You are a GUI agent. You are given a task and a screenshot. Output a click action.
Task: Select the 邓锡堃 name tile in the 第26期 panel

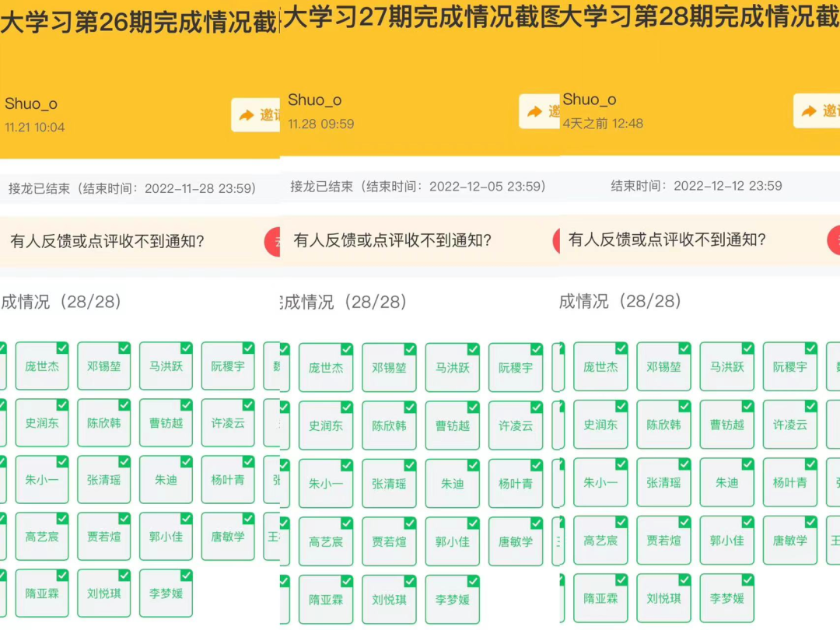[x=103, y=366]
